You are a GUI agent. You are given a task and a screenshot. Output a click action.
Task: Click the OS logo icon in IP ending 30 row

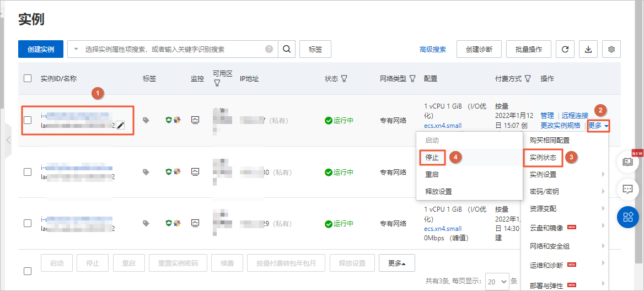[176, 171]
